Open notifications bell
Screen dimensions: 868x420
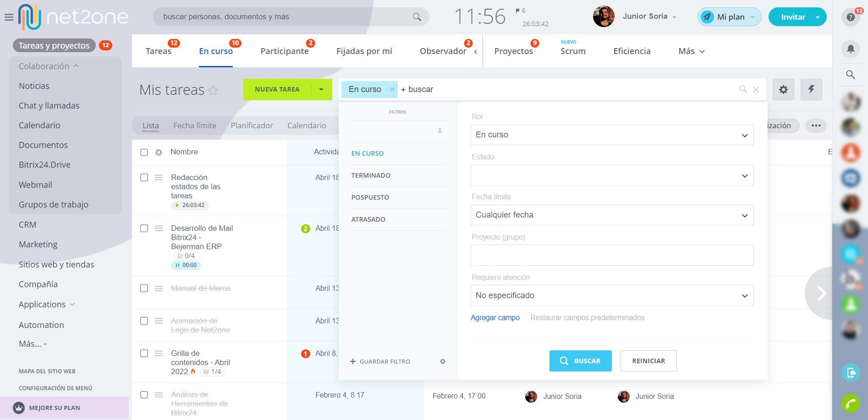coord(851,49)
